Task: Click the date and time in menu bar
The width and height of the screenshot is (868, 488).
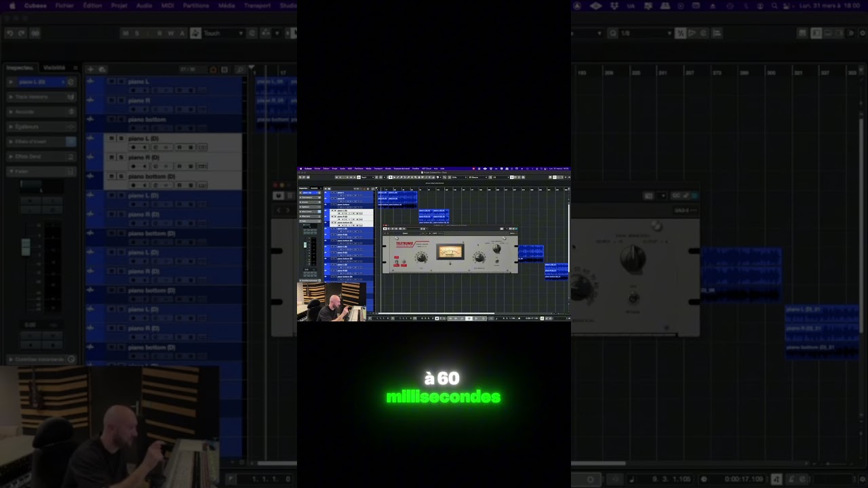Action: pyautogui.click(x=830, y=5)
